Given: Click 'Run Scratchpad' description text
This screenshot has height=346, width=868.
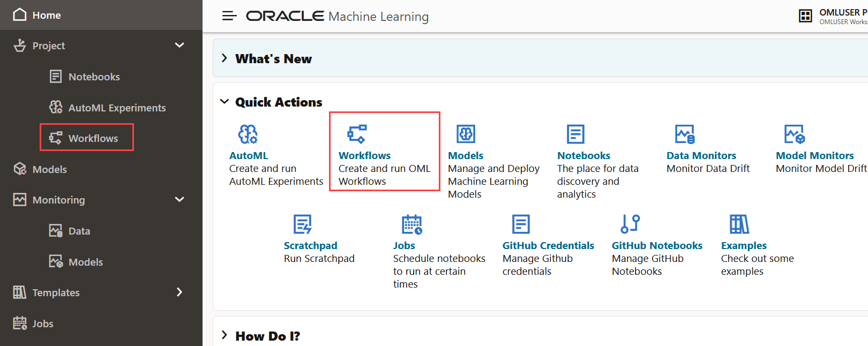Looking at the screenshot, I should point(319,259).
